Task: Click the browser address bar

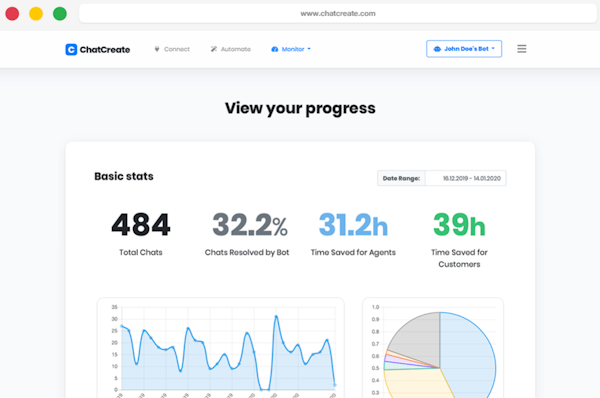Action: pyautogui.click(x=338, y=13)
